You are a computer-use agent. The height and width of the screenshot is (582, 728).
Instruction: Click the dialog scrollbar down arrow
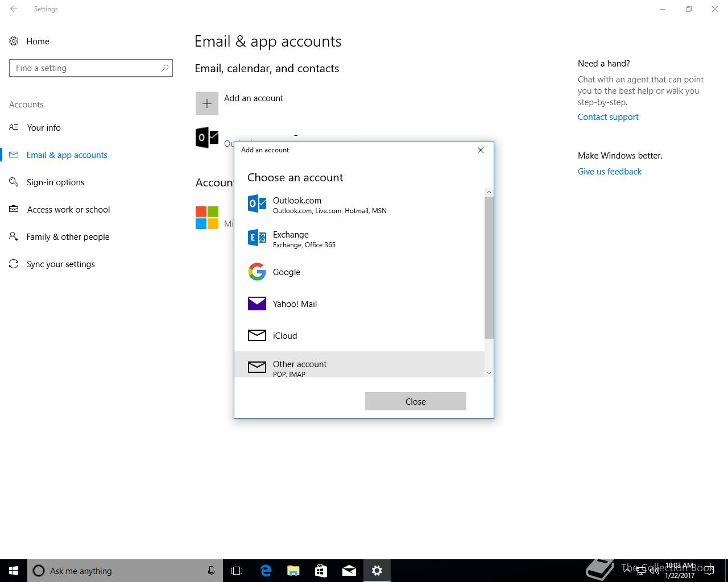489,373
